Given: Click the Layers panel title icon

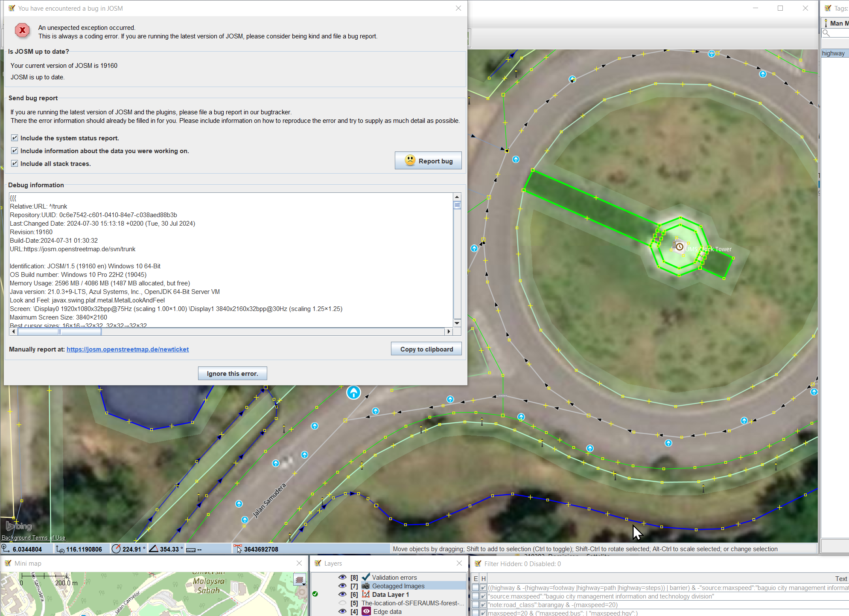Looking at the screenshot, I should tap(318, 563).
